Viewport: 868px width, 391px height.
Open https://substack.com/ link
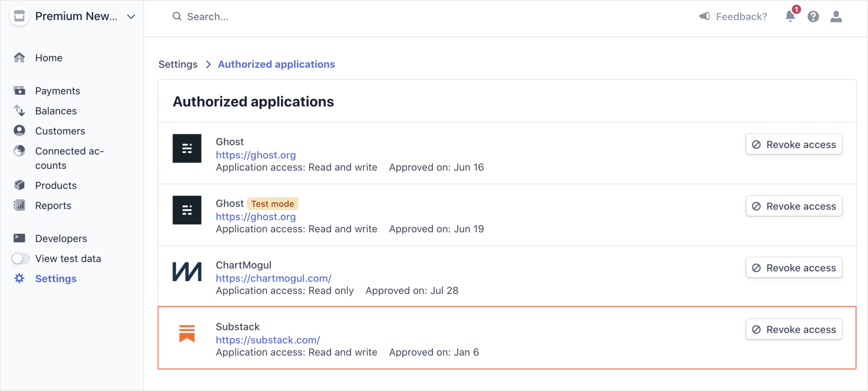268,340
